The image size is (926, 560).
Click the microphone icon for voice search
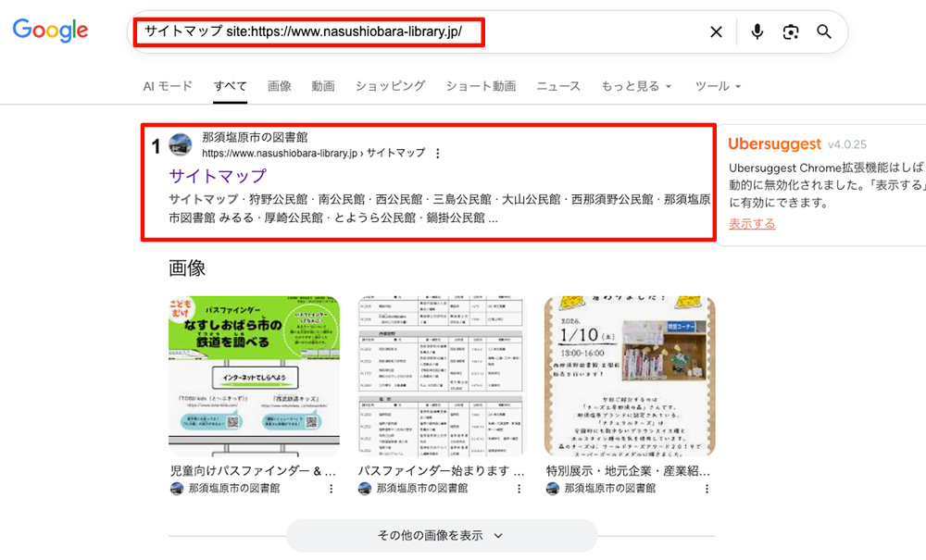pos(757,31)
